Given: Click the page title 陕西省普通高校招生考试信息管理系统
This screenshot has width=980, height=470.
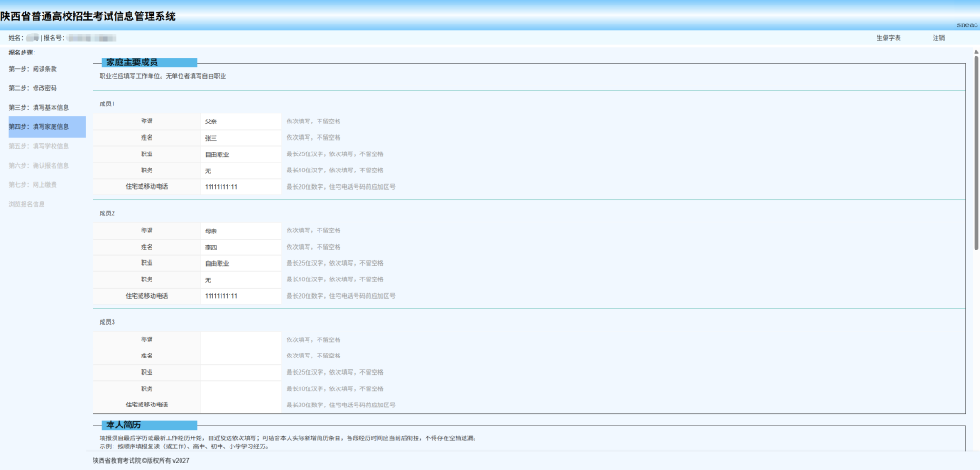Looking at the screenshot, I should [x=88, y=17].
